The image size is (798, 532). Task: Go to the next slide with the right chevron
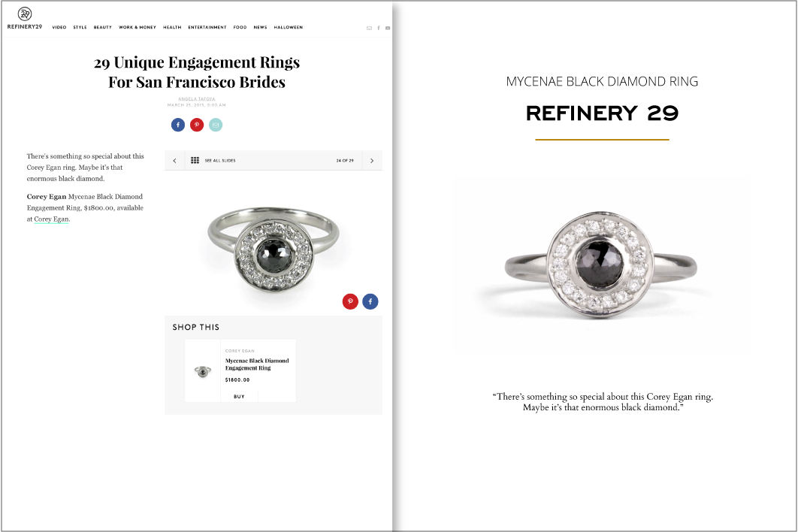coord(371,160)
